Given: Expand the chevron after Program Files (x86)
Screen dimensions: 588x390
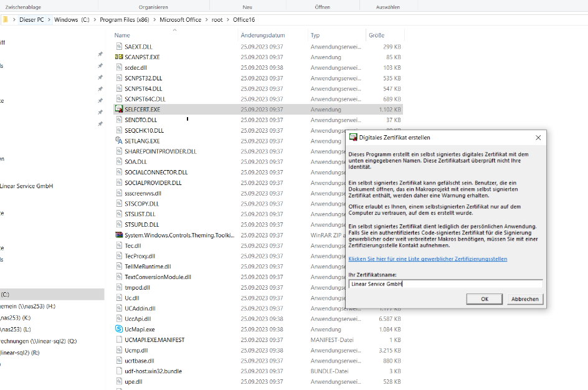Looking at the screenshot, I should point(154,19).
